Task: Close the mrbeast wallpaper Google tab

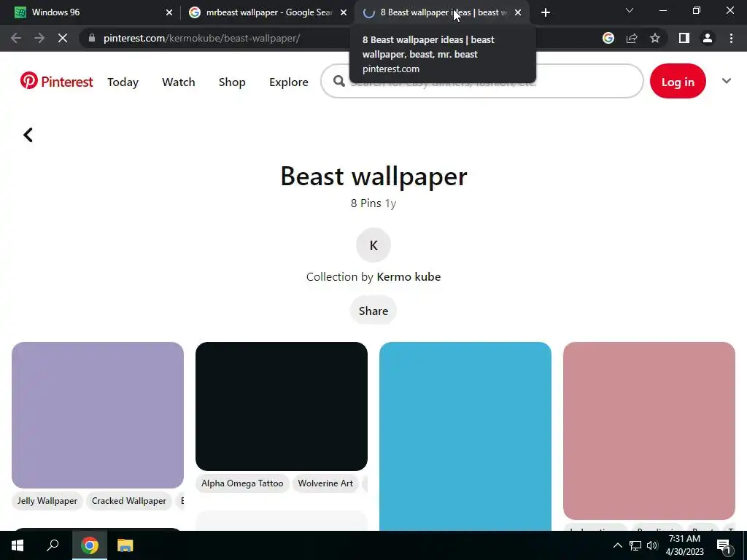Action: tap(344, 12)
